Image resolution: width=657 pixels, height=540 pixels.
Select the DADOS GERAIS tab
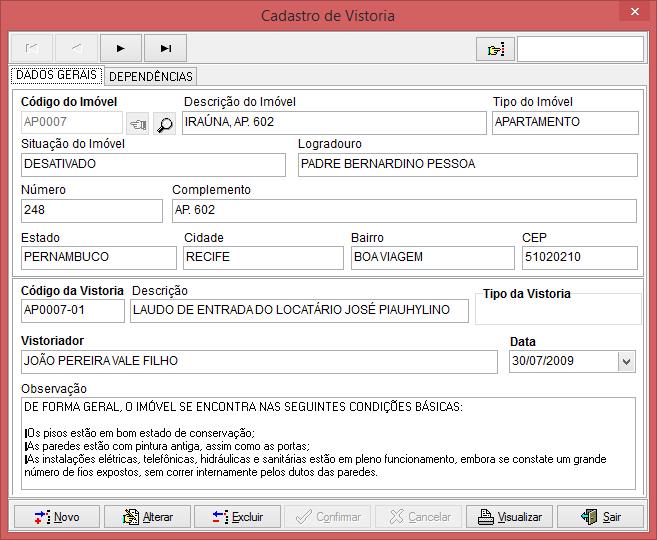tap(57, 75)
